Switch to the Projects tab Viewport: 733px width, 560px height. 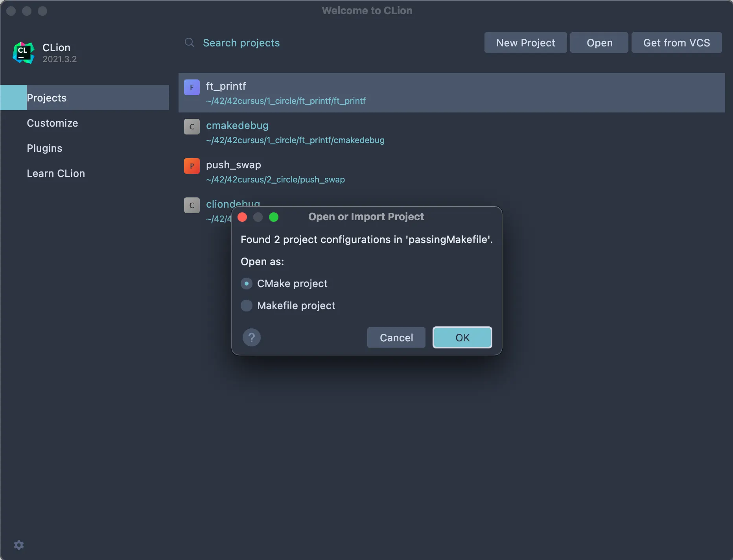(x=85, y=98)
